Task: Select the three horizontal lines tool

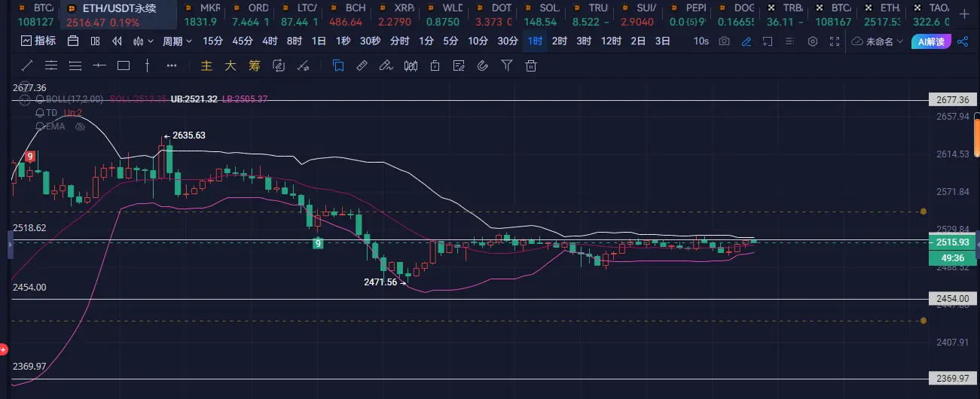Action: click(75, 65)
